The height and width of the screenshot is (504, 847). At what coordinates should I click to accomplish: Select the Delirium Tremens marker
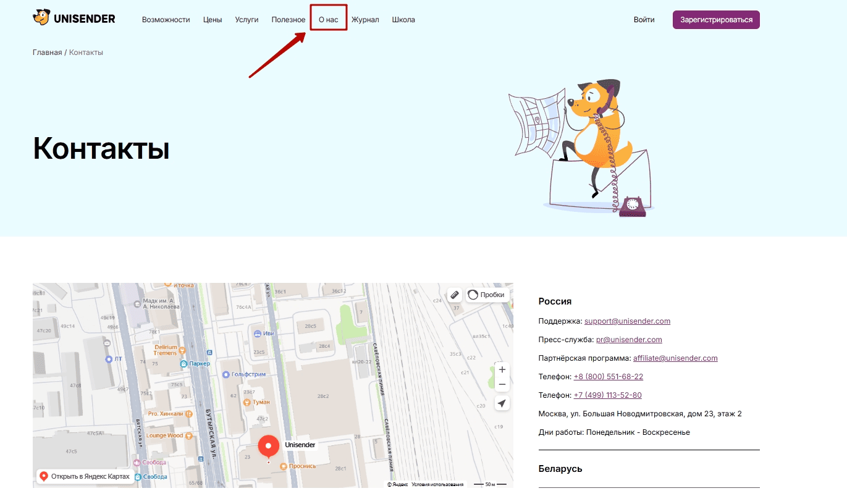tap(183, 350)
